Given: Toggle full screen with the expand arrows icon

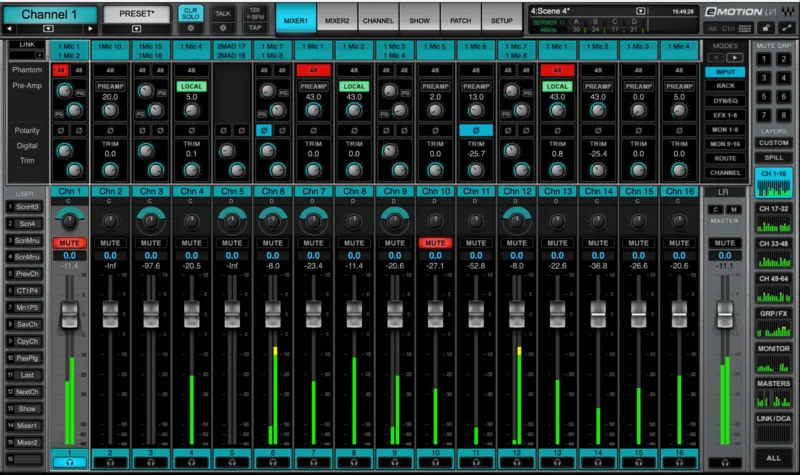Looking at the screenshot, I should [x=786, y=28].
